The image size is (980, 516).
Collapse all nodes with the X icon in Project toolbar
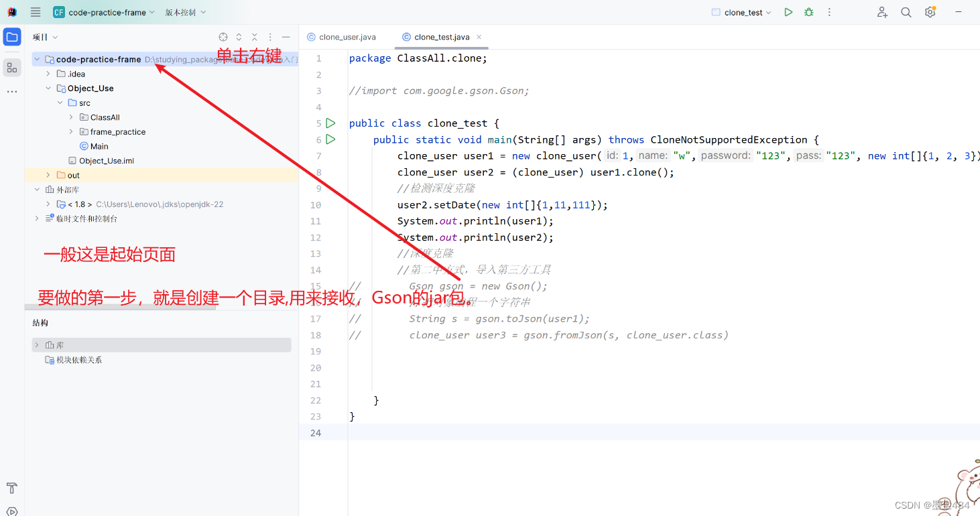click(x=254, y=37)
